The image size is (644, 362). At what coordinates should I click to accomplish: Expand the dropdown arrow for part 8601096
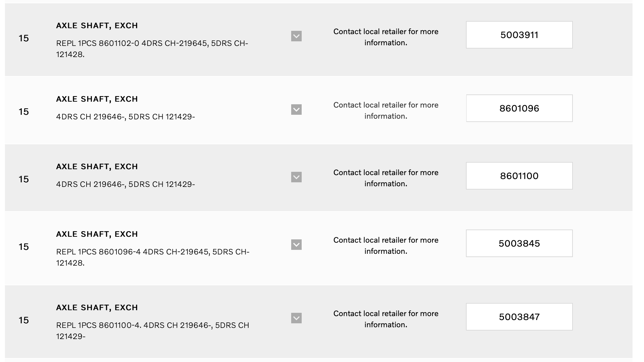point(296,110)
